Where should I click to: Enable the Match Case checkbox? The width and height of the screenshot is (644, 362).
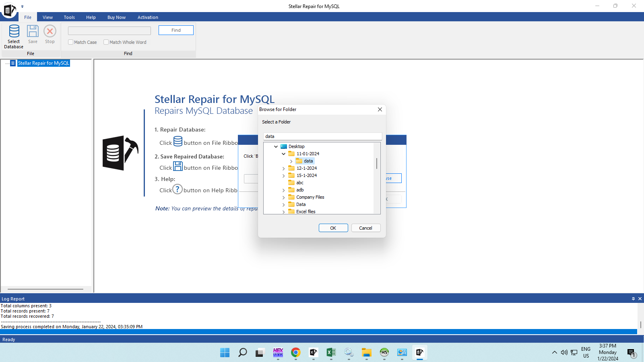click(70, 42)
